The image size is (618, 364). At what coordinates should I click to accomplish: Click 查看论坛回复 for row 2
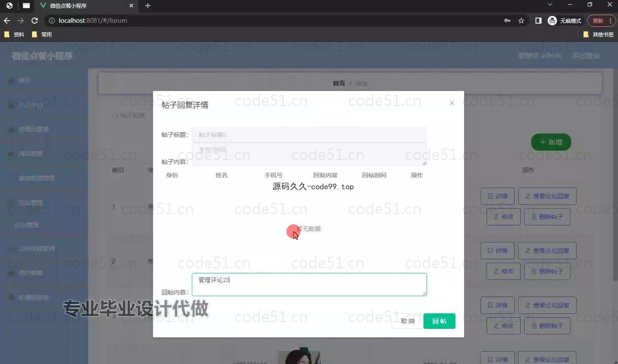(547, 251)
